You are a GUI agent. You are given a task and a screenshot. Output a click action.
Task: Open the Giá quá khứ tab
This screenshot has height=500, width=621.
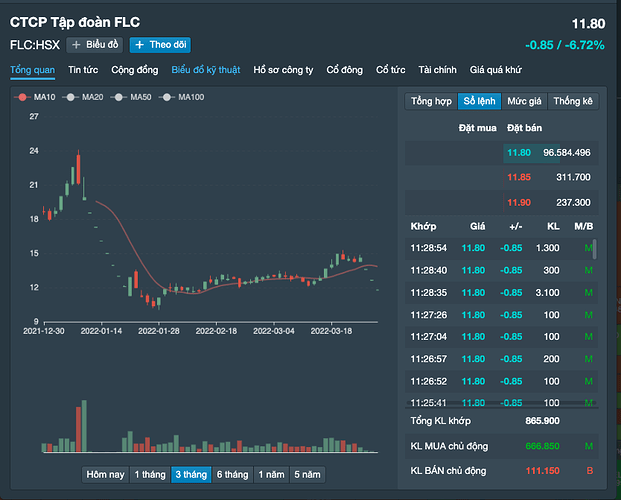pyautogui.click(x=497, y=70)
